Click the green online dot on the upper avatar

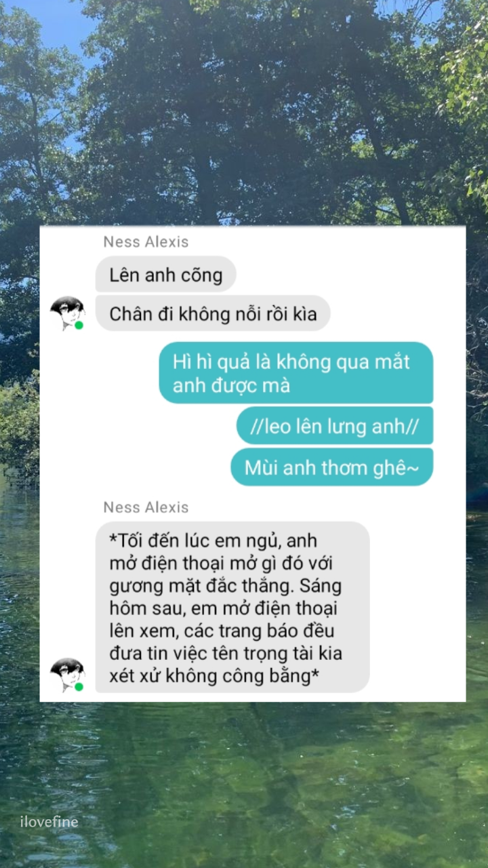[79, 325]
